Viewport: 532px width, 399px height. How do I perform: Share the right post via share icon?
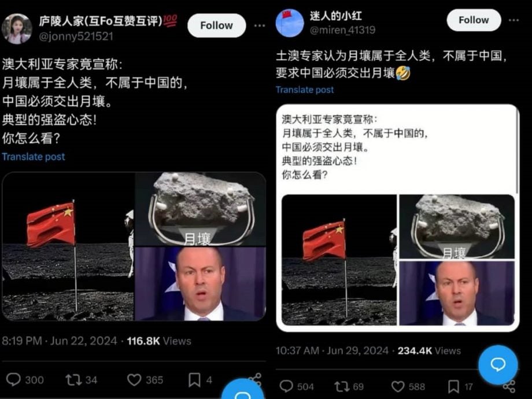(x=509, y=386)
